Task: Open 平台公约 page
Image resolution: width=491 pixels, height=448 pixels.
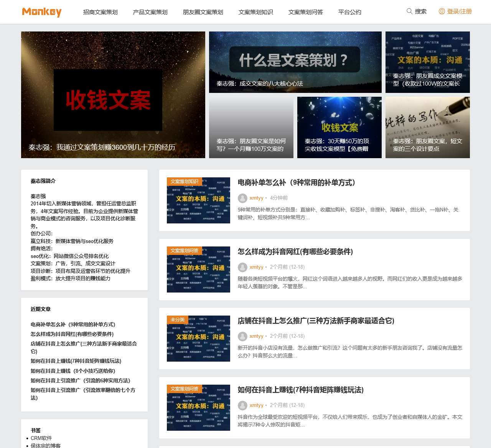Action: (x=350, y=12)
